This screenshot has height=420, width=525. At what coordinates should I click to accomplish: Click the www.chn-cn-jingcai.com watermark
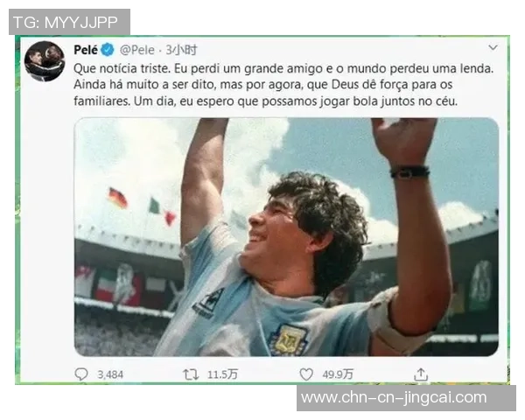pos(394,397)
